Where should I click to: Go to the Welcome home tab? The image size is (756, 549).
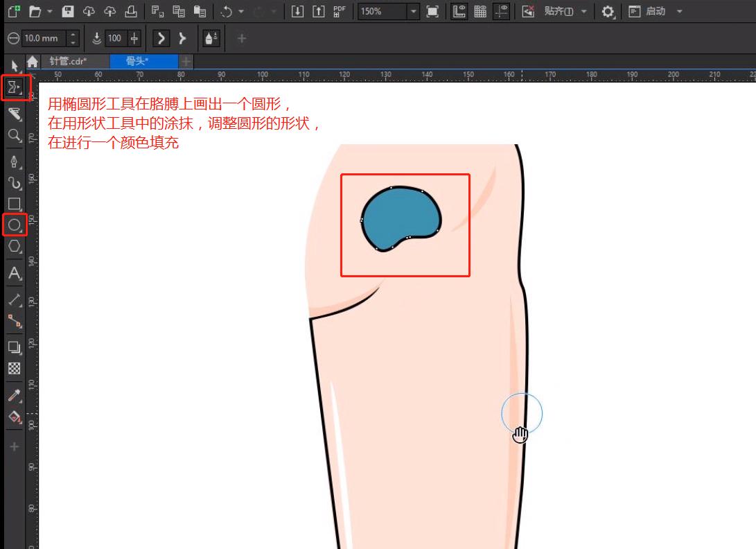click(x=33, y=62)
